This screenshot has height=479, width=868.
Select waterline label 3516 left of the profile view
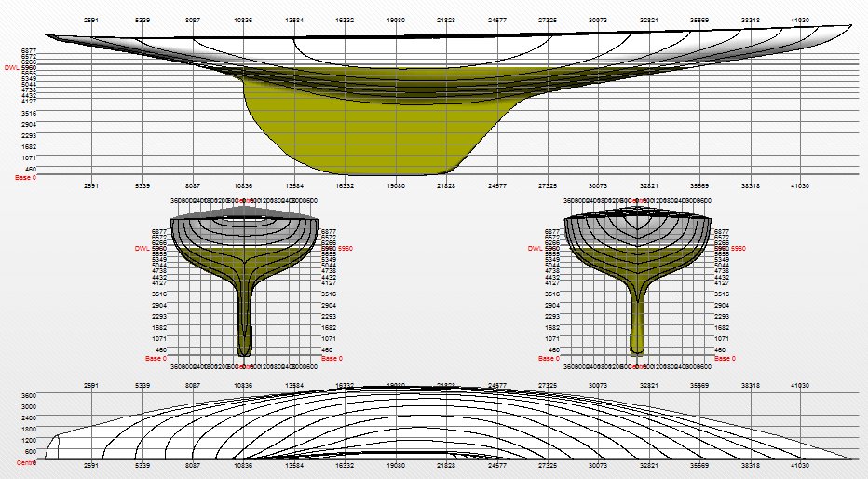coord(28,112)
